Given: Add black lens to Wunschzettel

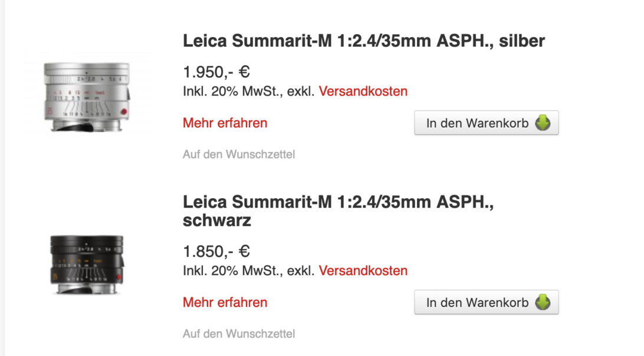Looking at the screenshot, I should (239, 334).
